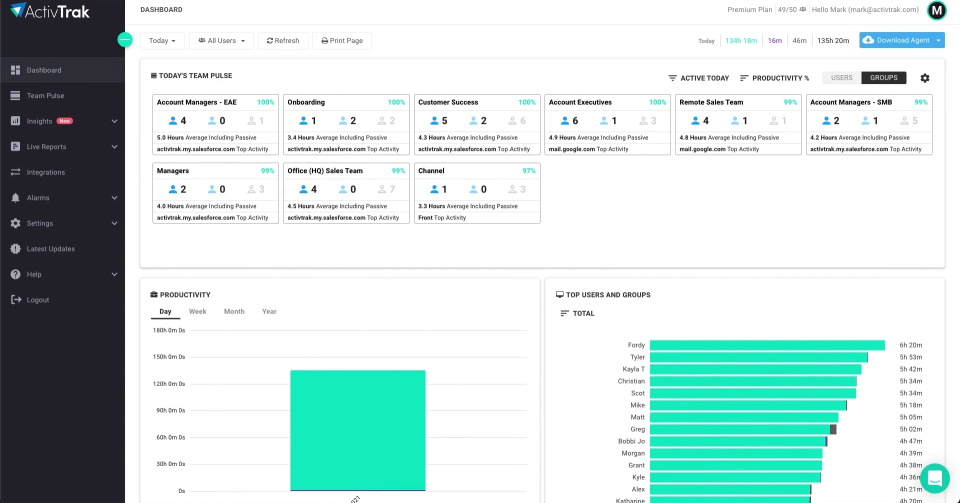
Task: Switch Team Pulse view to Users
Action: [x=841, y=78]
